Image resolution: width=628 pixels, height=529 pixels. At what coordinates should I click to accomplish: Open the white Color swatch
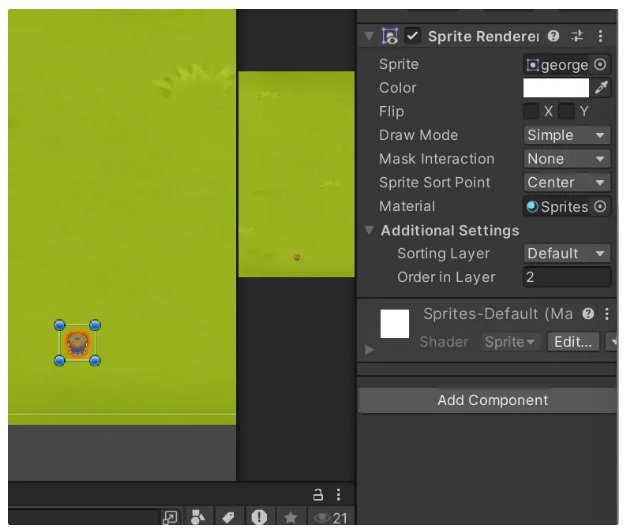(x=556, y=88)
